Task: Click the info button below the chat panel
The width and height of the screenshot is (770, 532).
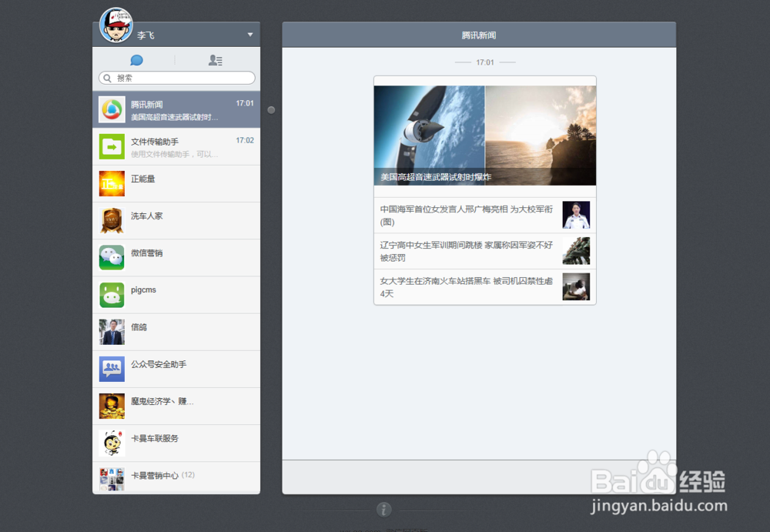Action: 383,509
